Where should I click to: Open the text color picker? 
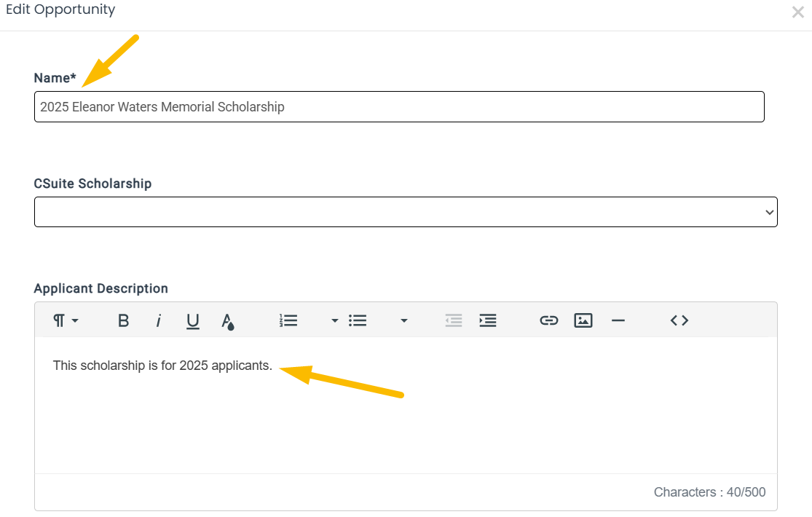click(x=228, y=321)
